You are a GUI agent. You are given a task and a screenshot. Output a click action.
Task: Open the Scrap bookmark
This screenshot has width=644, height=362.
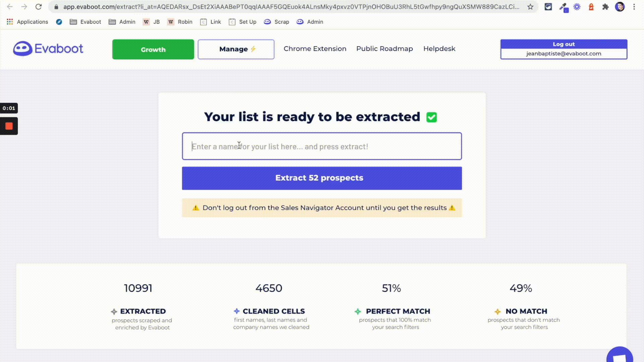coord(276,22)
